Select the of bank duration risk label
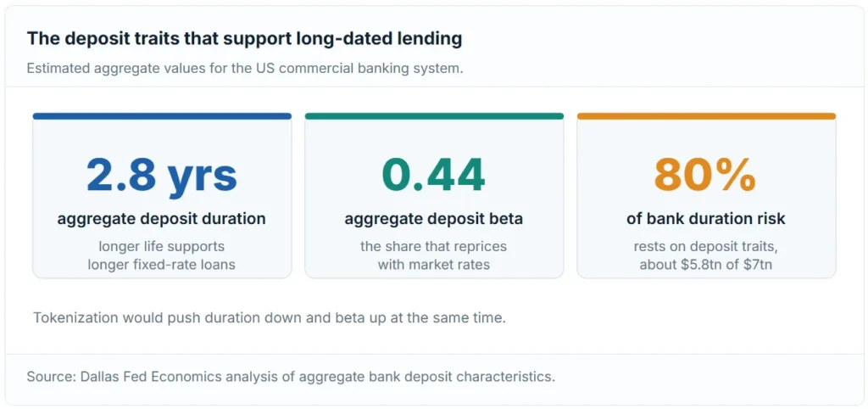868x409 pixels. coord(706,219)
